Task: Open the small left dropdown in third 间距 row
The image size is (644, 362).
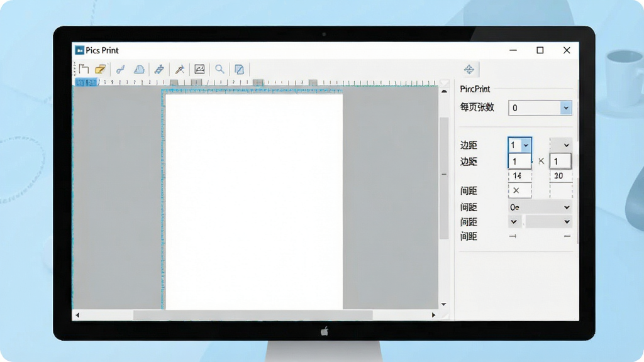Action: (x=514, y=222)
